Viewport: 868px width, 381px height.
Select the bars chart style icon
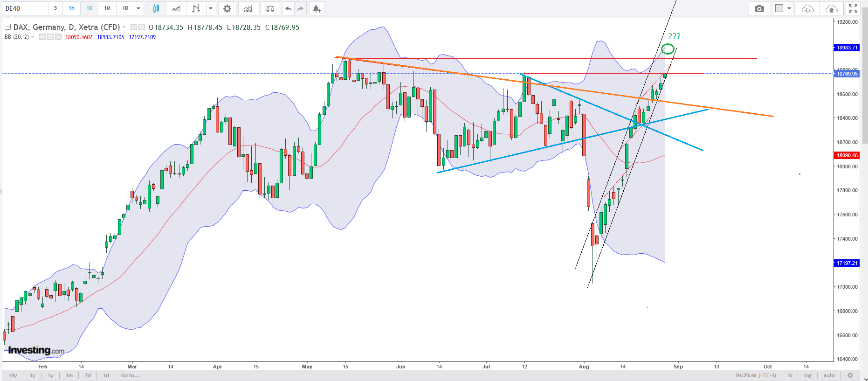coord(196,8)
